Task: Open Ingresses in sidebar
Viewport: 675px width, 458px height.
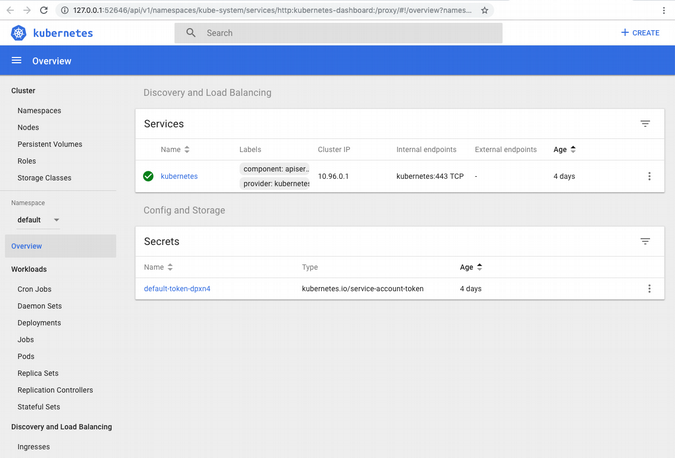Action: pos(34,447)
